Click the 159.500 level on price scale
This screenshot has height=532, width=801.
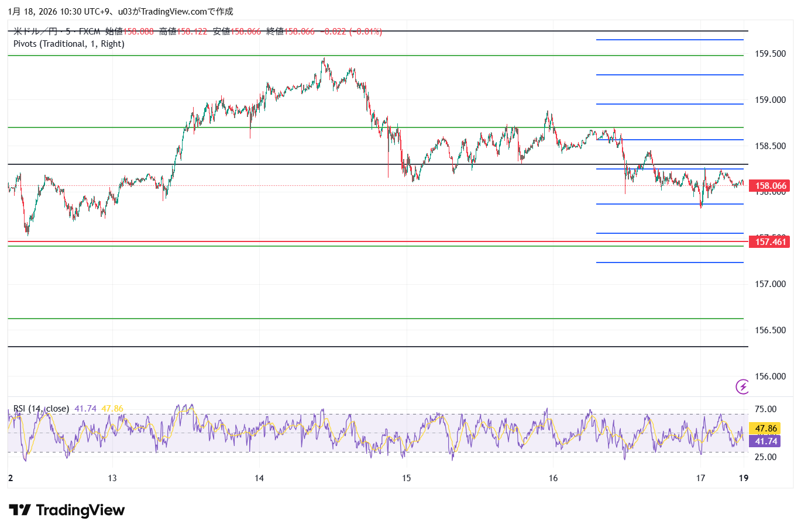pos(770,54)
